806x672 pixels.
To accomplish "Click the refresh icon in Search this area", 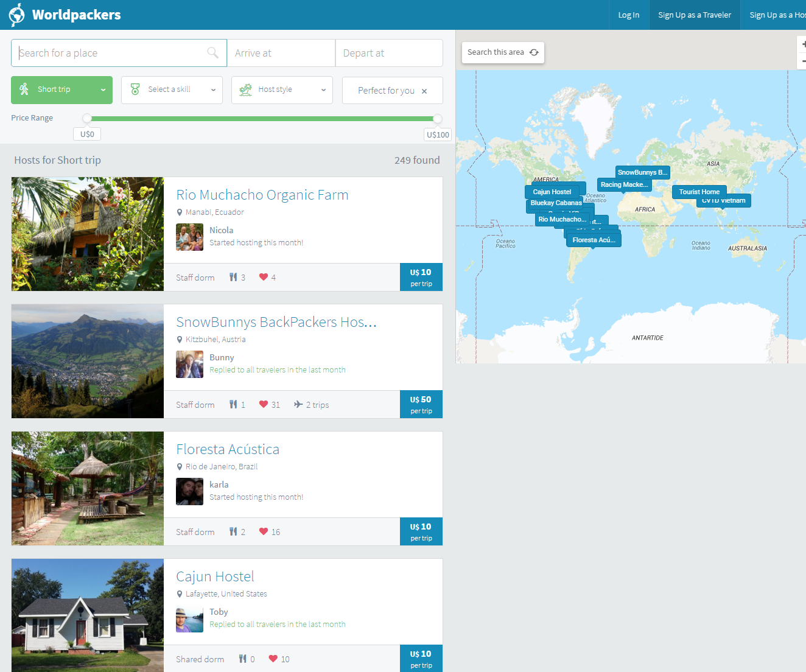I will [534, 52].
